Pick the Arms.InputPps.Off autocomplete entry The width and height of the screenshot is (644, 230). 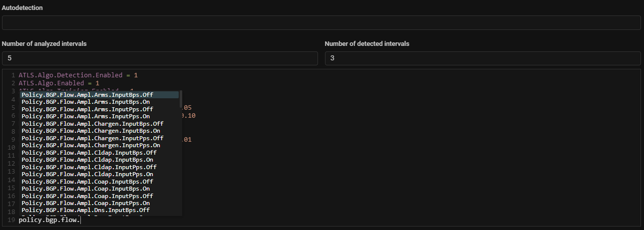[87, 109]
